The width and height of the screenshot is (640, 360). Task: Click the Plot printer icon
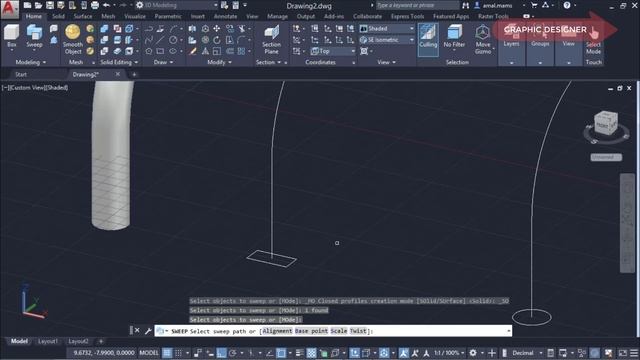[95, 5]
